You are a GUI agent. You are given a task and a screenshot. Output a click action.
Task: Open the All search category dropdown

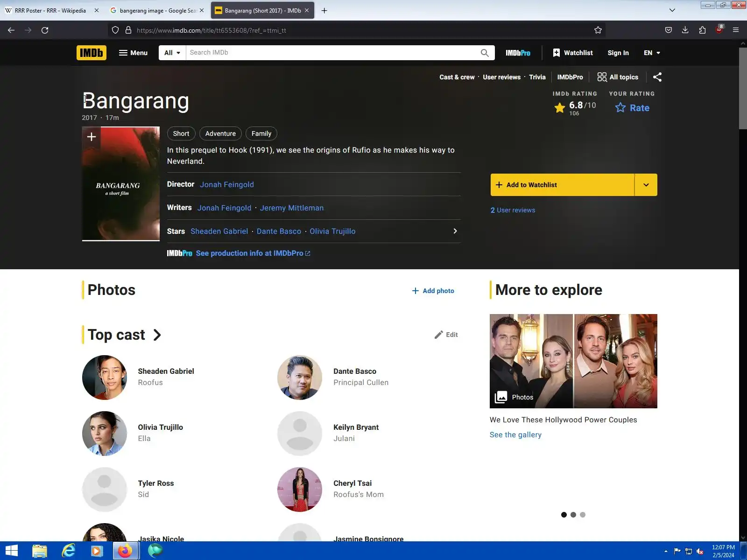(x=172, y=53)
